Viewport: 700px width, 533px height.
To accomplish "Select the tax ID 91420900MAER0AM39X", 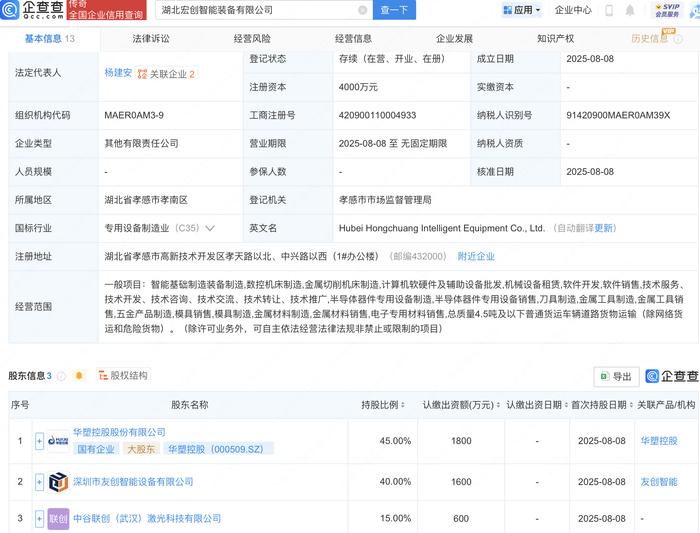I will tap(618, 115).
